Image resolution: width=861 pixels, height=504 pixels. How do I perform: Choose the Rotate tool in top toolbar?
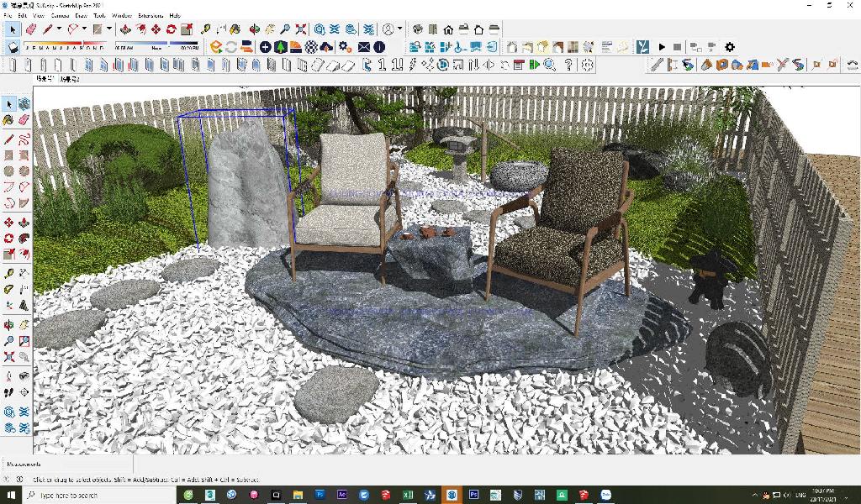point(171,29)
